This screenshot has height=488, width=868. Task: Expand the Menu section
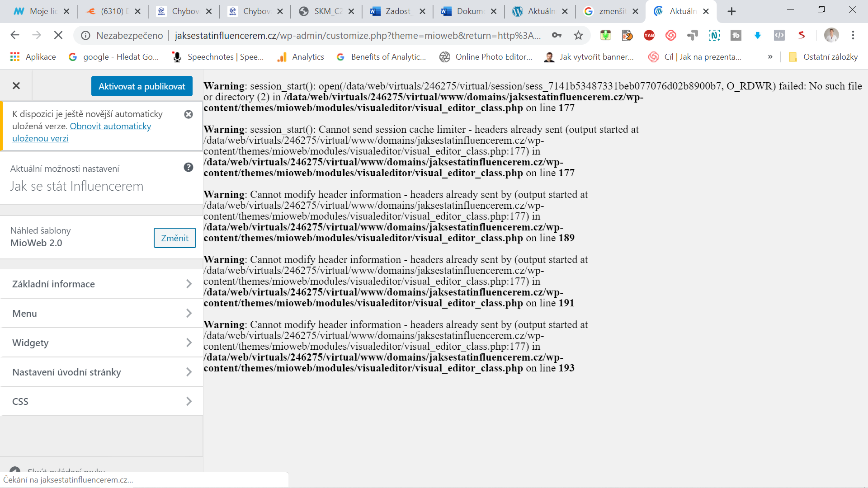(101, 313)
